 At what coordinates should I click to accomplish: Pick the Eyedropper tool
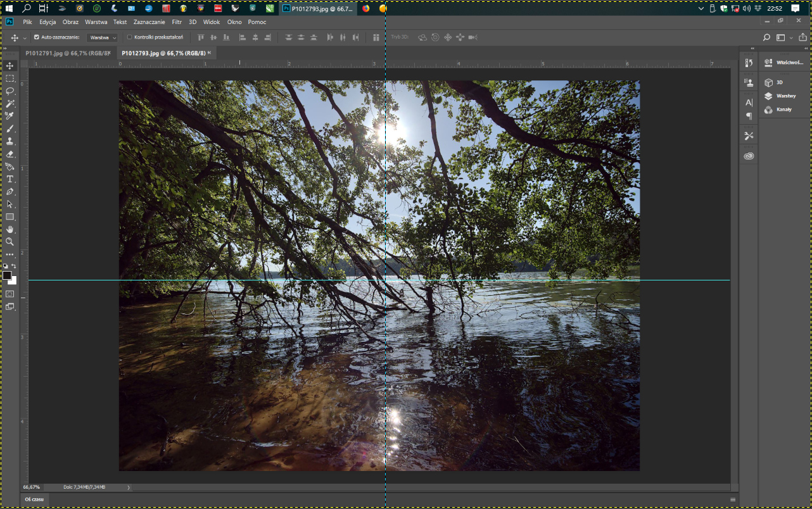pyautogui.click(x=10, y=116)
